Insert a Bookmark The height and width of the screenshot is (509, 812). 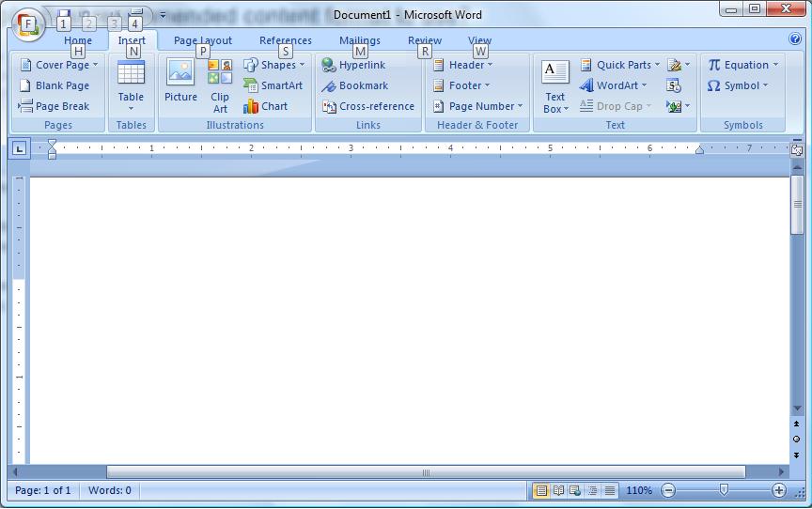pos(354,85)
